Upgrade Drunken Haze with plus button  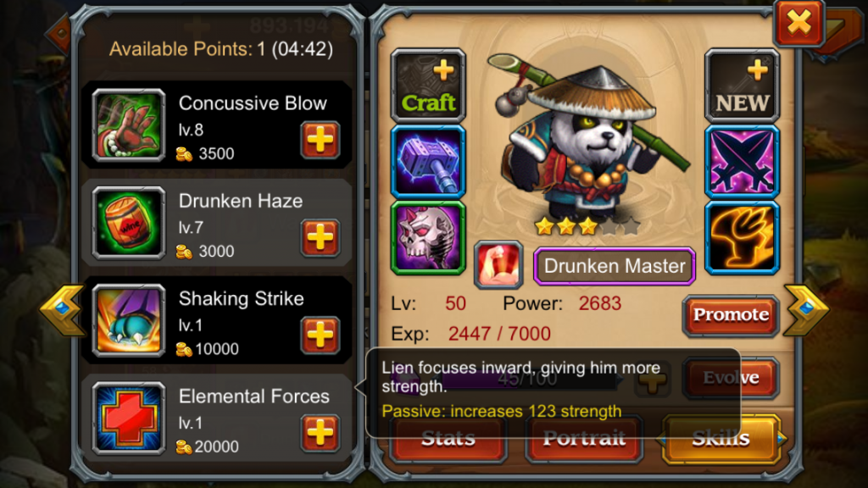[x=320, y=237]
